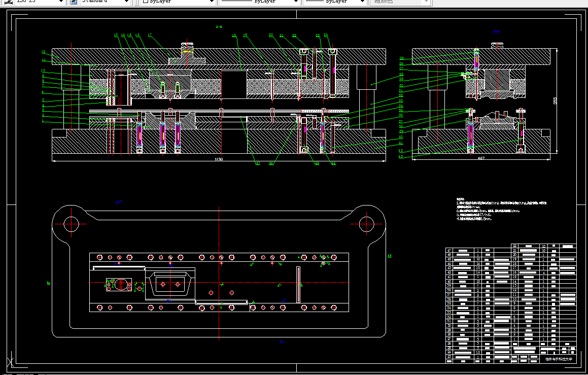Click the ByLayer color swatch box

coord(146,2)
